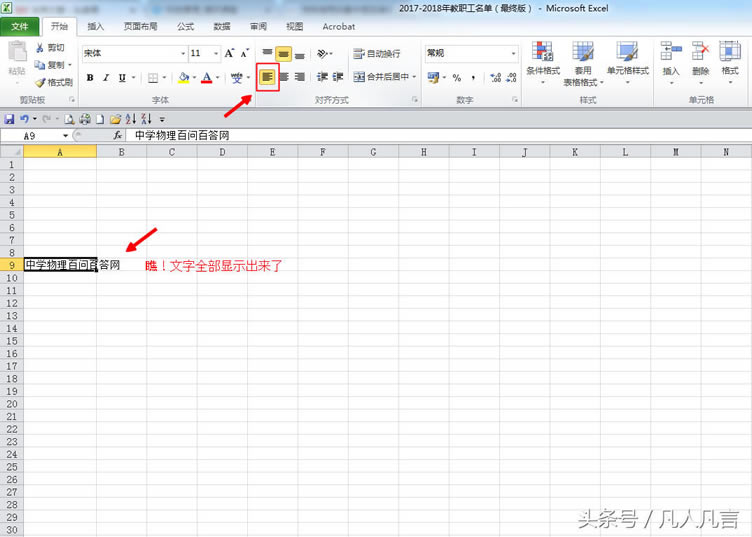Toggle Bold formatting

[x=90, y=77]
